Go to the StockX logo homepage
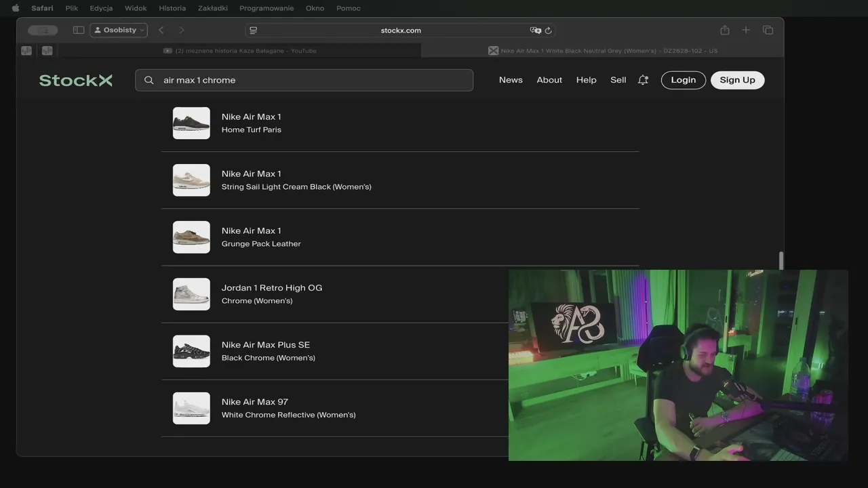Screen dimensions: 868x488 click(x=76, y=80)
